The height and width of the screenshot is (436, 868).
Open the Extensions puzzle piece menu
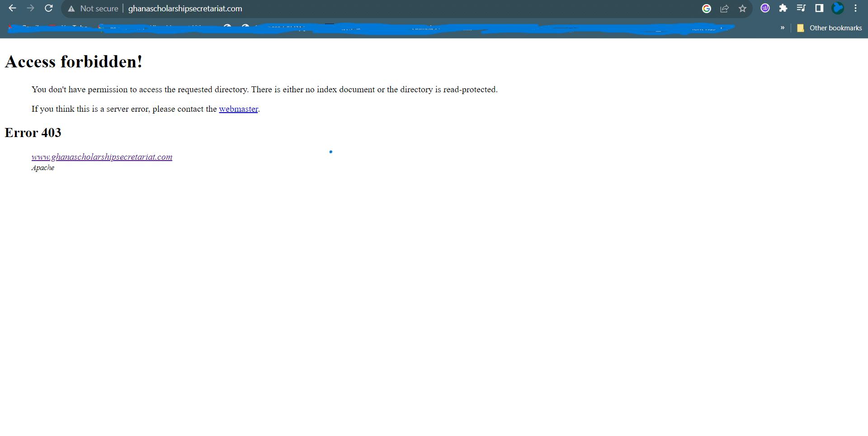pyautogui.click(x=783, y=8)
